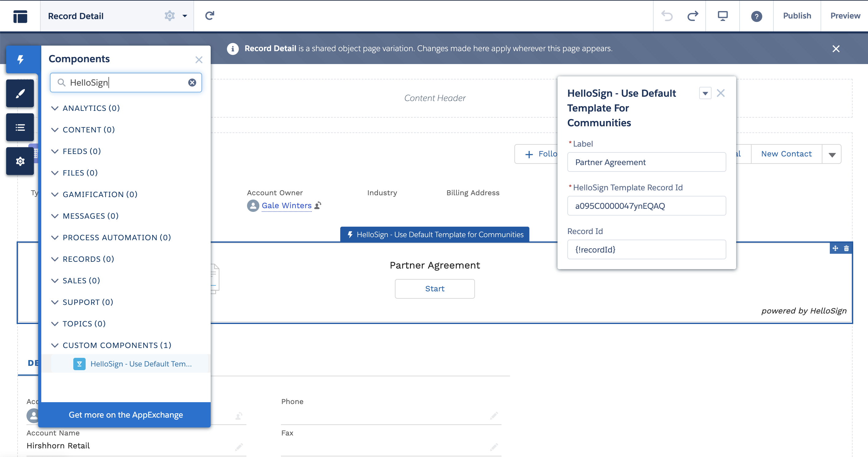Viewport: 868px width, 457px height.
Task: Open the Components lightning bolt panel
Action: point(20,60)
